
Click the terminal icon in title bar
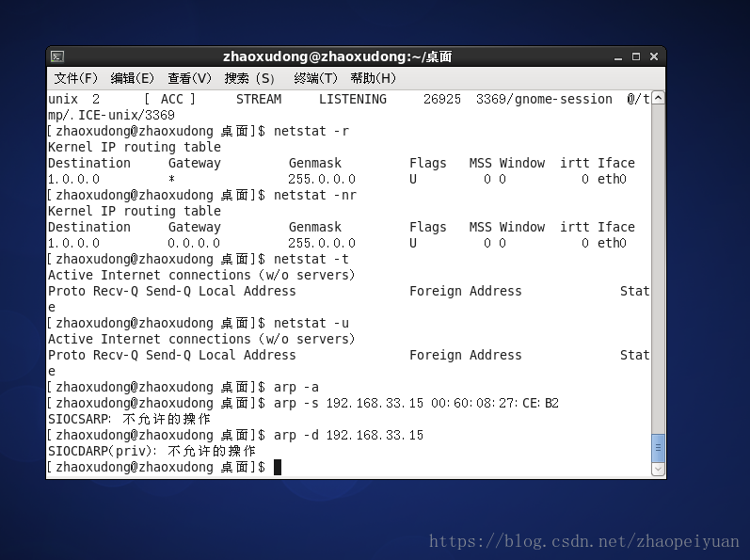pyautogui.click(x=57, y=56)
